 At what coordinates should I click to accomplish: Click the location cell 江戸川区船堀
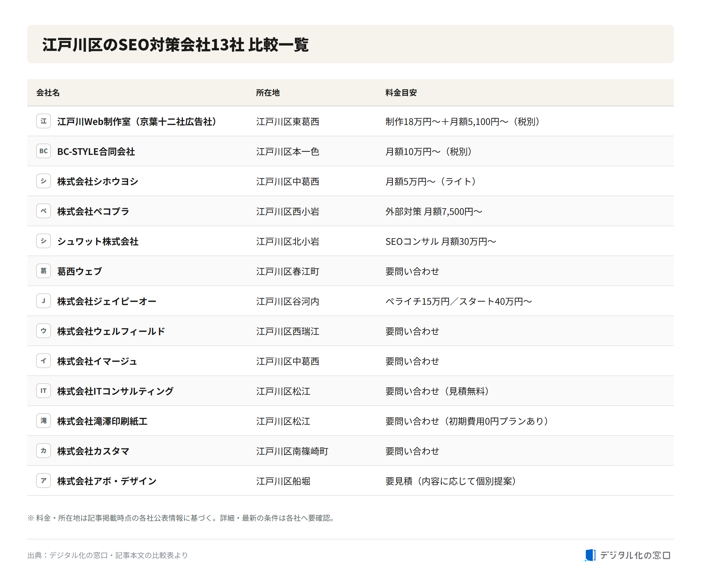point(284,481)
